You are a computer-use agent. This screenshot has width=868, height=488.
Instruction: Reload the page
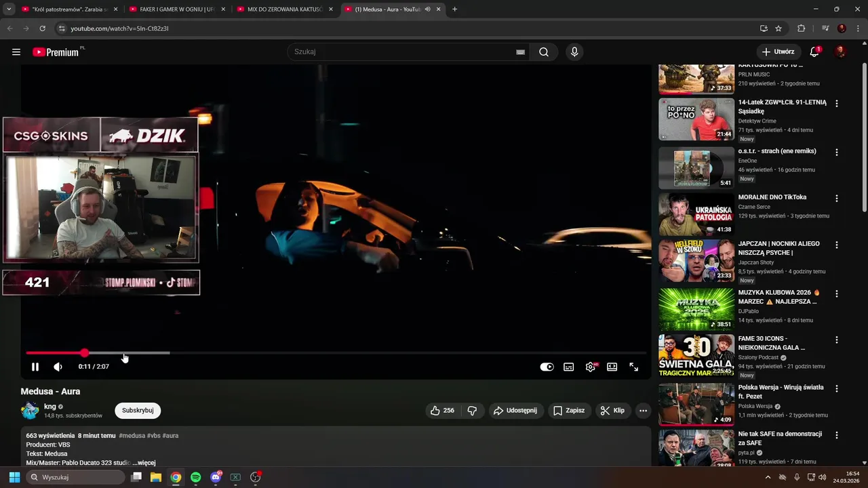[42, 28]
